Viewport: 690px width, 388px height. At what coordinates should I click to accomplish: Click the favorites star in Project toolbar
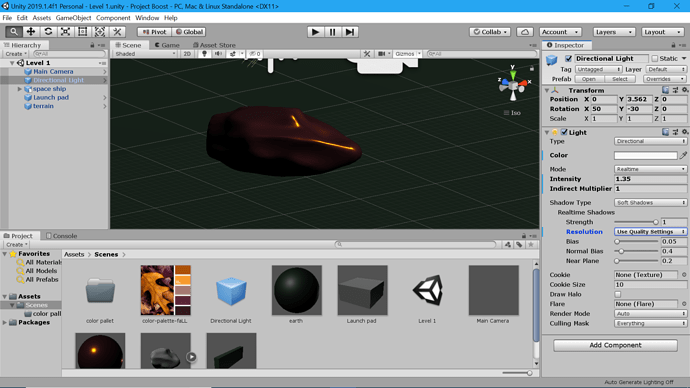(531, 245)
